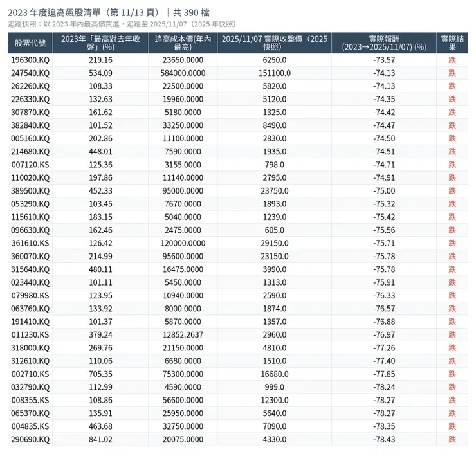This screenshot has height=454, width=476.
Task: Click closing price 999.0
Action: click(275, 387)
